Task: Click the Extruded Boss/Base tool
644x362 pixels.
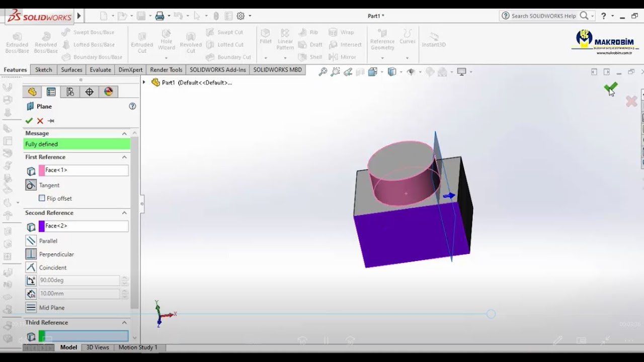Action: pyautogui.click(x=17, y=43)
